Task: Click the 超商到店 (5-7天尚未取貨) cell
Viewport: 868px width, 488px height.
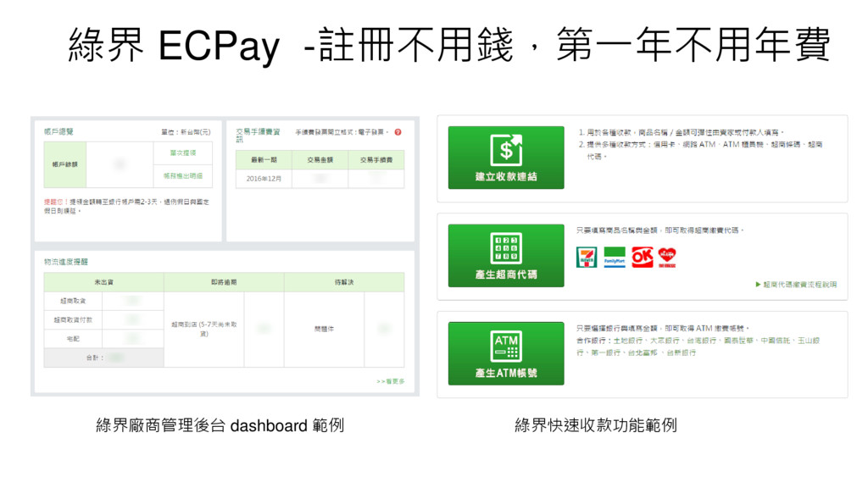Action: pyautogui.click(x=203, y=330)
